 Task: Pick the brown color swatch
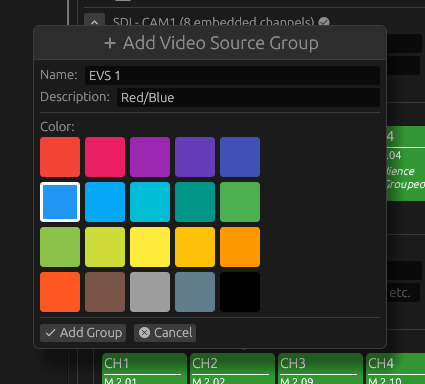coord(105,292)
